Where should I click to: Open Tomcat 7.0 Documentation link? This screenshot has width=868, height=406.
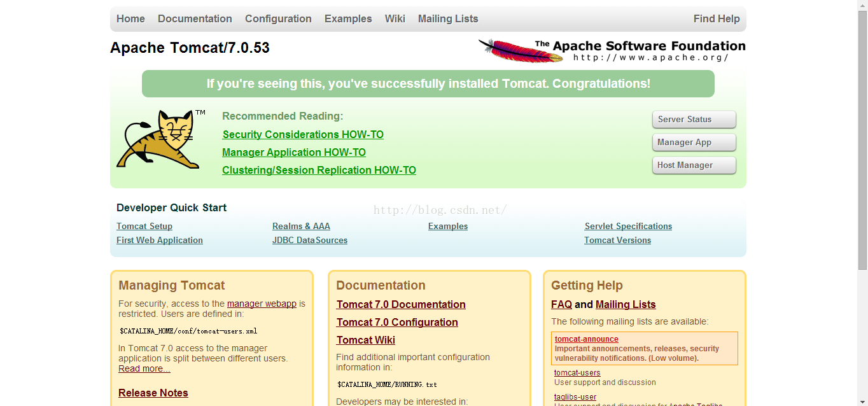[401, 304]
